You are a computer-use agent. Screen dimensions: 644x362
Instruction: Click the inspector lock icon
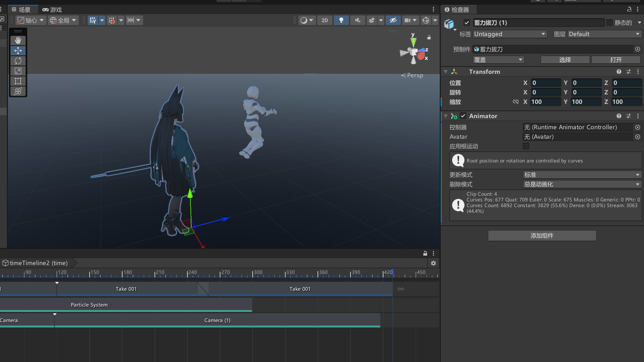tap(629, 10)
